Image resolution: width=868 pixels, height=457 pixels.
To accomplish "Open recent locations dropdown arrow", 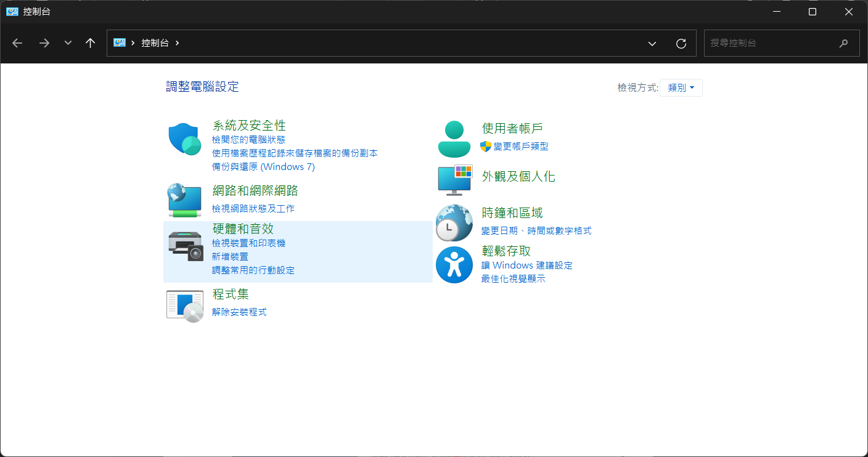I will pos(68,43).
